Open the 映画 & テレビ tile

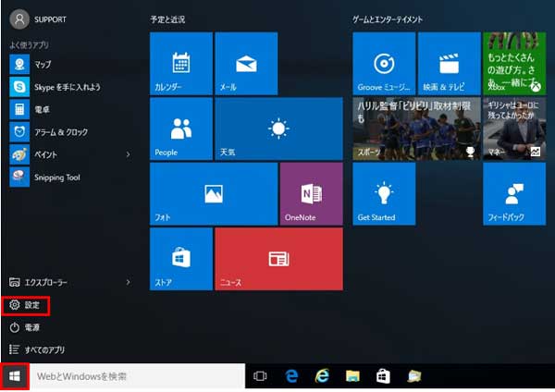[450, 64]
